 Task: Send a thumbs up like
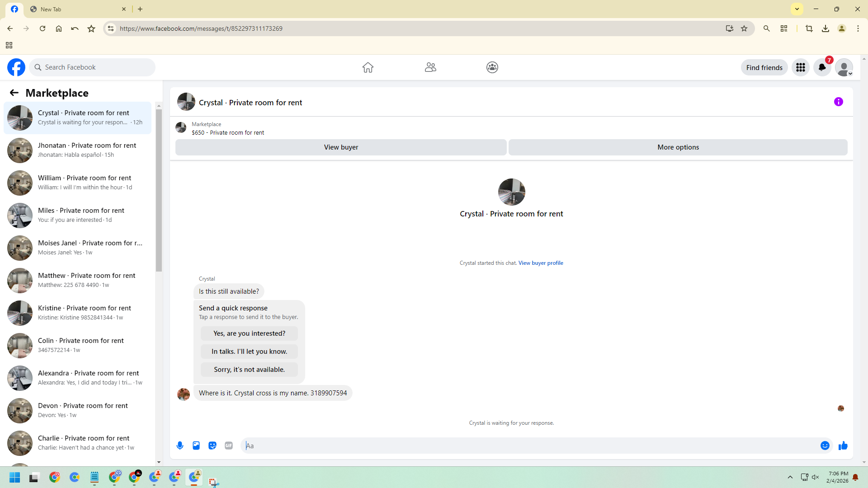pyautogui.click(x=843, y=446)
